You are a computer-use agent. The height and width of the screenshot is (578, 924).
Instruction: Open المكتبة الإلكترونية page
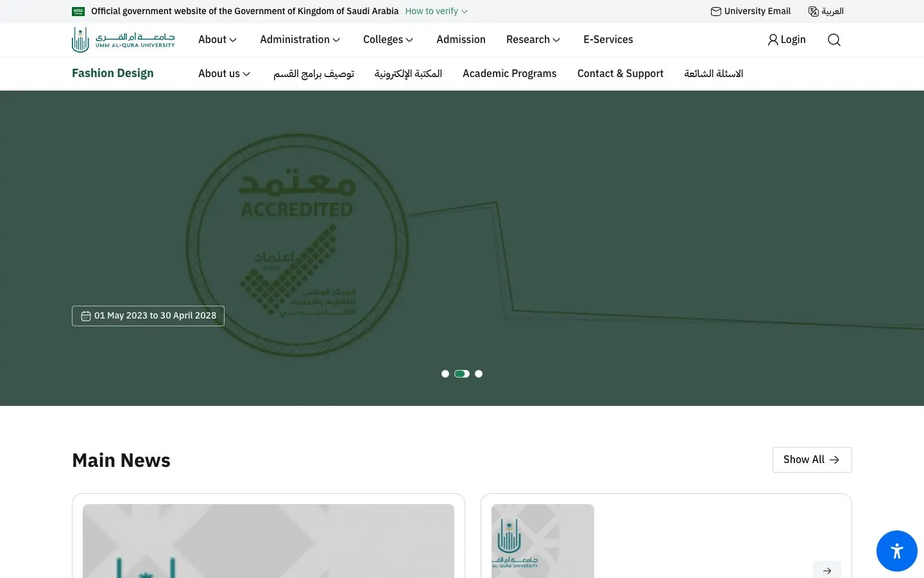tap(408, 74)
